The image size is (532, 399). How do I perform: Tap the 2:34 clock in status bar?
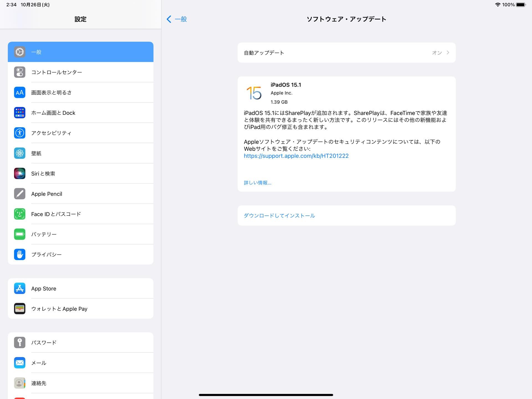pyautogui.click(x=11, y=5)
